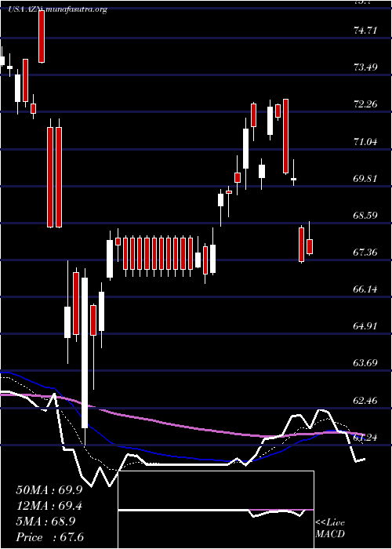Image resolution: width=392 pixels, height=549 pixels.
Task: Click the 64.91 price axis label
Action: click(x=365, y=326)
